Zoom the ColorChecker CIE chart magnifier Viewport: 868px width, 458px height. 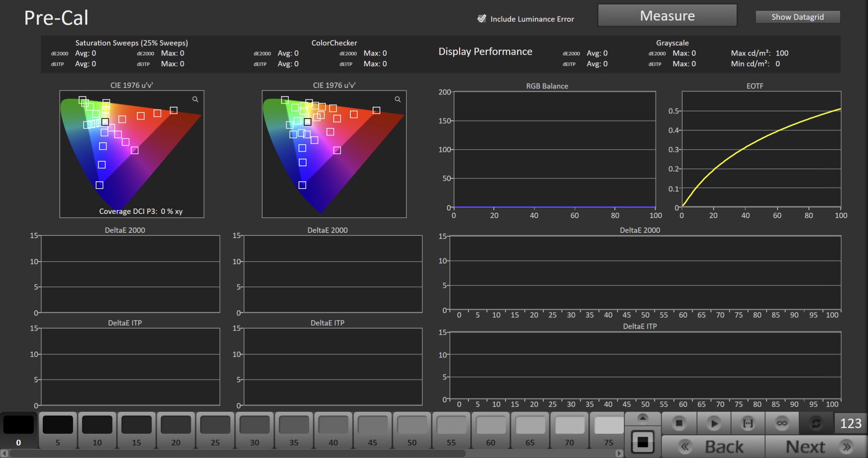(x=398, y=99)
